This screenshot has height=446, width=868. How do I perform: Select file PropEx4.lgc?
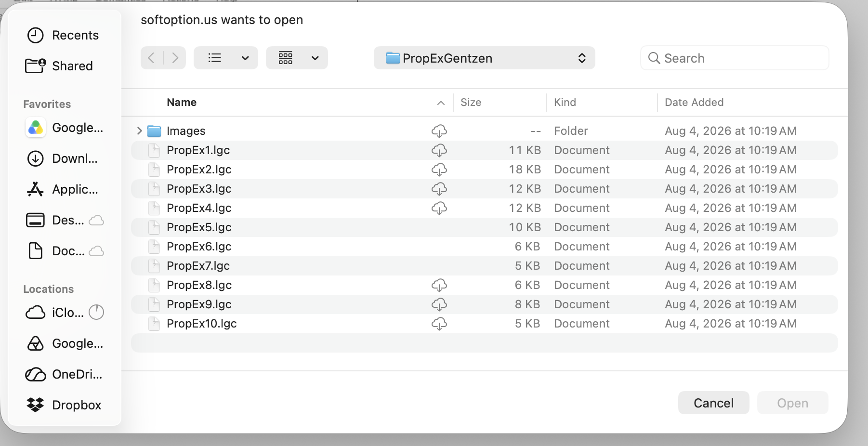point(484,208)
